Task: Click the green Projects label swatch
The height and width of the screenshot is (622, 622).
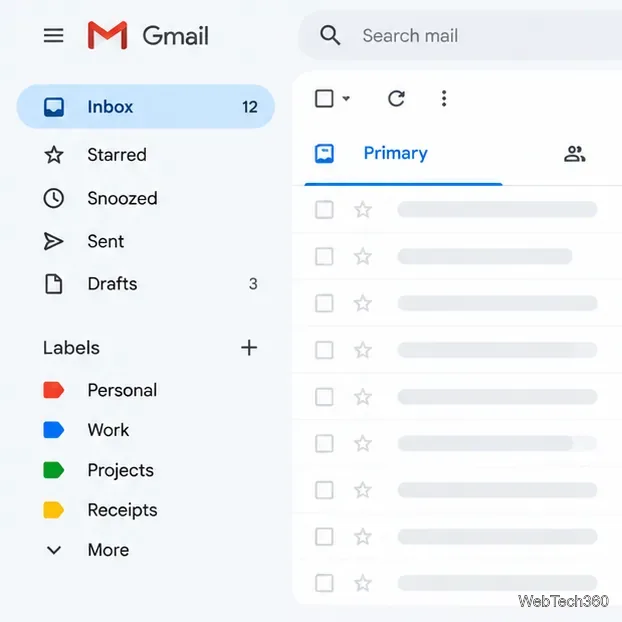Action: point(53,470)
